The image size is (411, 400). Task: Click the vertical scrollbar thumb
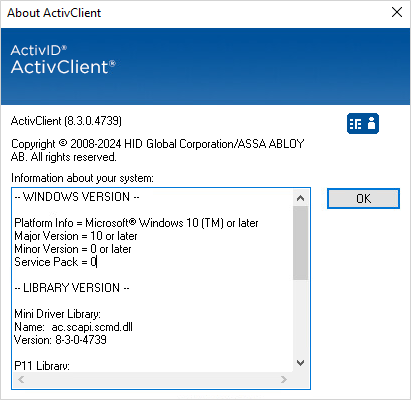[300, 243]
